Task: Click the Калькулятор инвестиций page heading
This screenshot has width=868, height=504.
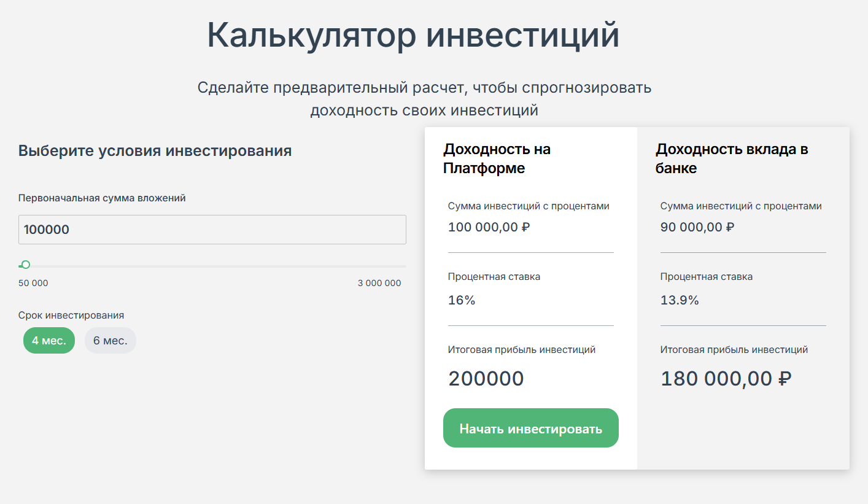Action: tap(413, 35)
